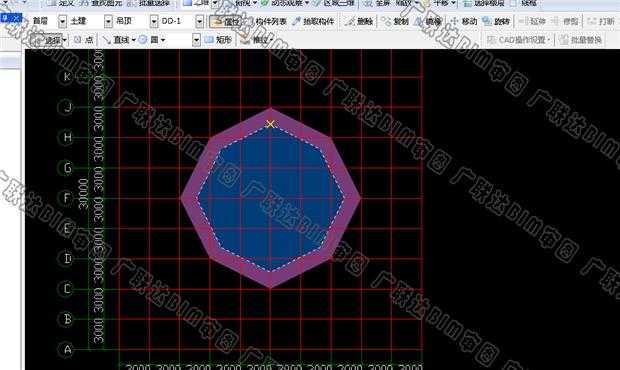Expand the 直线 tool options arrow
The width and height of the screenshot is (620, 370).
pyautogui.click(x=134, y=40)
